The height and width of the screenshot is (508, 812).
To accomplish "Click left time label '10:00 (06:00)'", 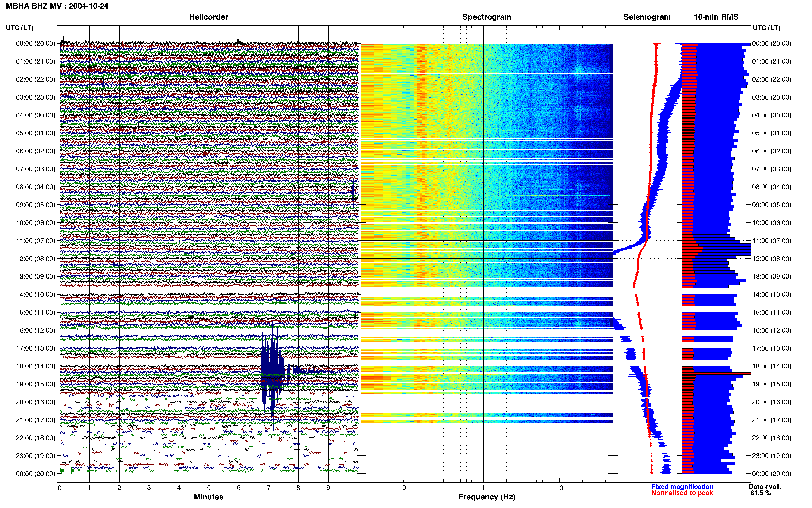I will pyautogui.click(x=35, y=222).
